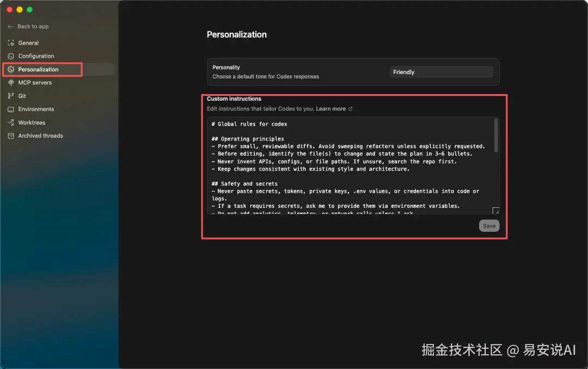Click the '## Safety and secrets' heading line

click(244, 184)
